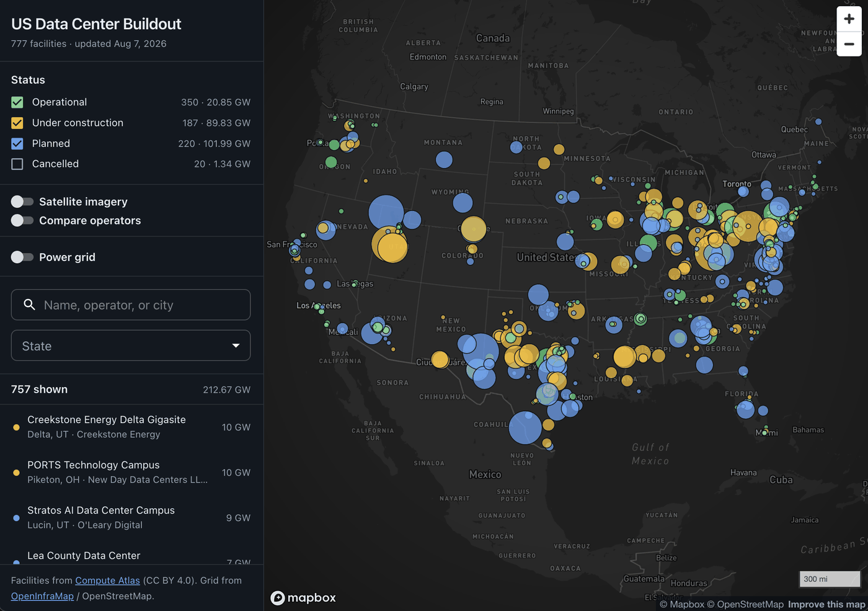Open the © OpenStreetMap attribution link
Screen dimensions: 868x611
pos(745,604)
